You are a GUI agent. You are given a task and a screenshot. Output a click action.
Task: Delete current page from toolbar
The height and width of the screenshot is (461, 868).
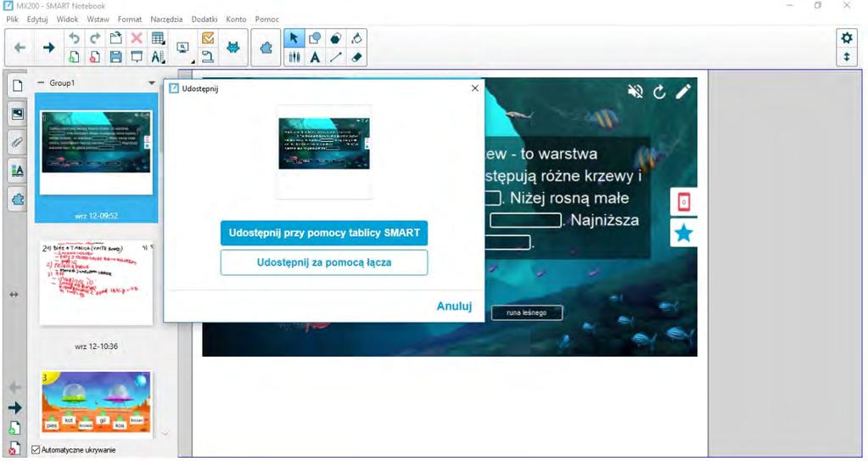pos(95,57)
